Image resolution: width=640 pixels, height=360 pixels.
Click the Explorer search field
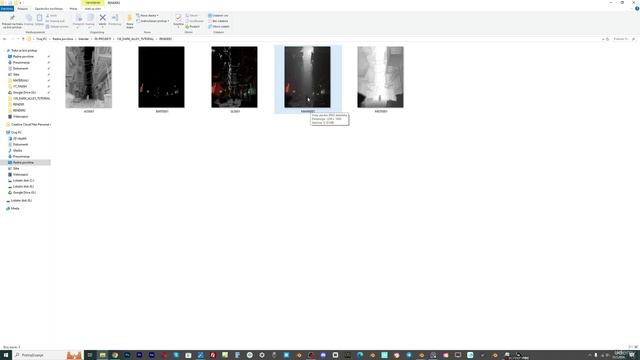623,39
